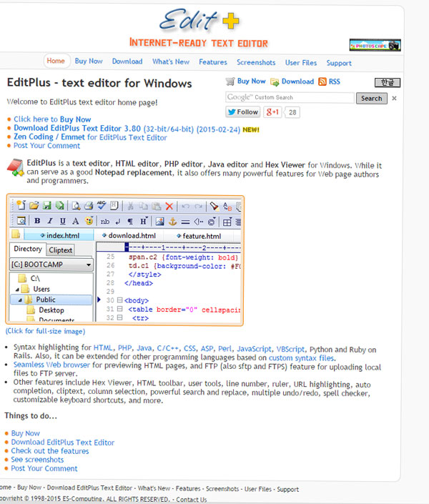Viewport: 429px width, 504px height.
Task: Open the Seamless Web browser link
Action: (51, 365)
